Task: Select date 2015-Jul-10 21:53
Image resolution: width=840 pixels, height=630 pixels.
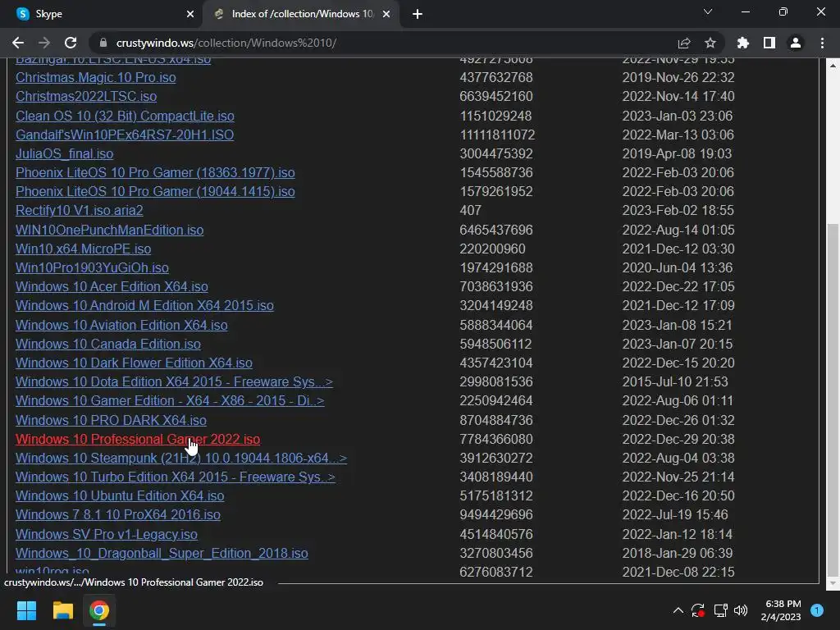Action: [675, 382]
